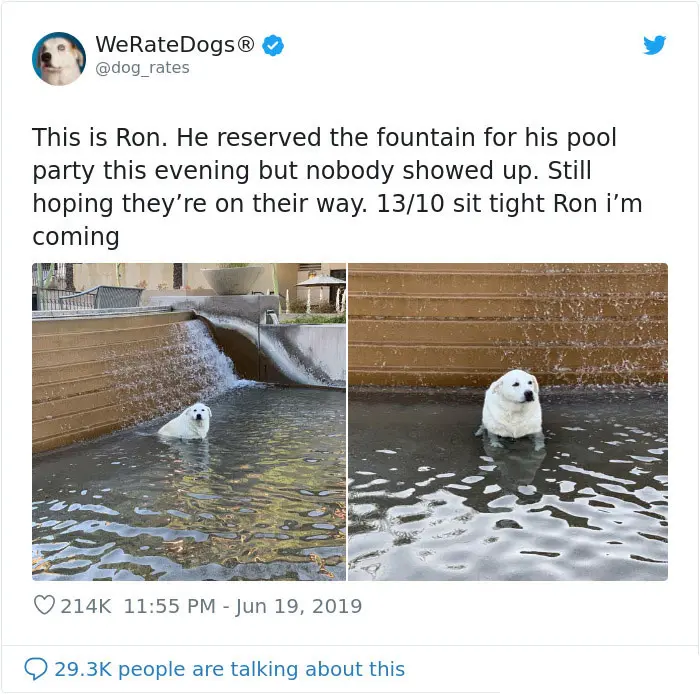This screenshot has height=694, width=700.
Task: Open the WeRateDogs profile avatar
Action: pyautogui.click(x=59, y=59)
